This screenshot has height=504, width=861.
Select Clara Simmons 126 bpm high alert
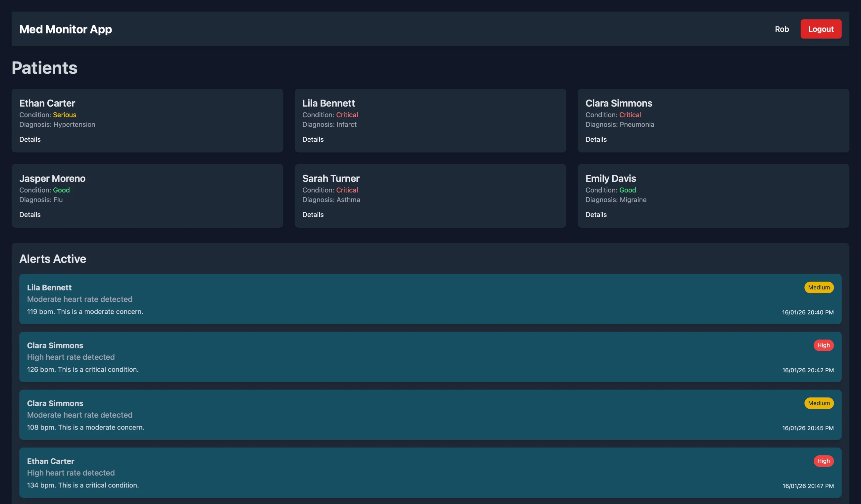point(430,357)
